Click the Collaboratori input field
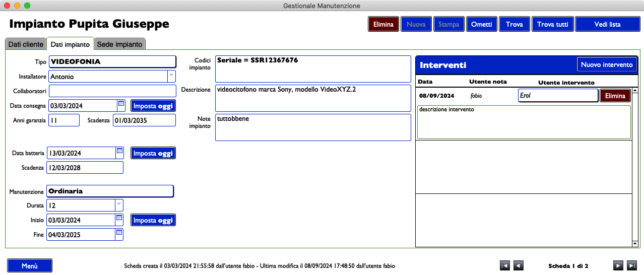This screenshot has width=644, height=275. 112,91
